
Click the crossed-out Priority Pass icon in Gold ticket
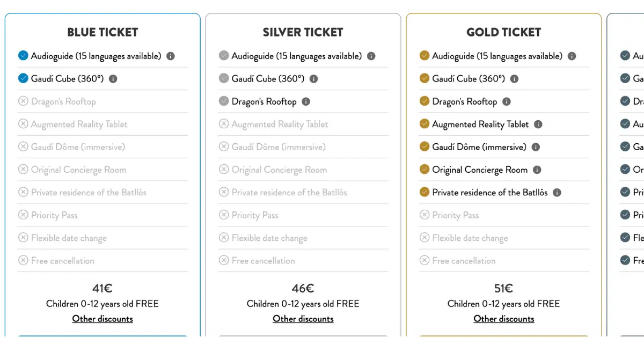[425, 215]
